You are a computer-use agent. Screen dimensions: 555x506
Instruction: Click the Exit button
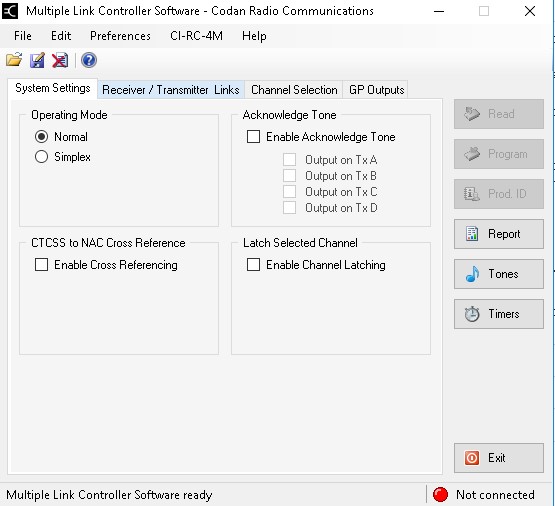point(499,458)
